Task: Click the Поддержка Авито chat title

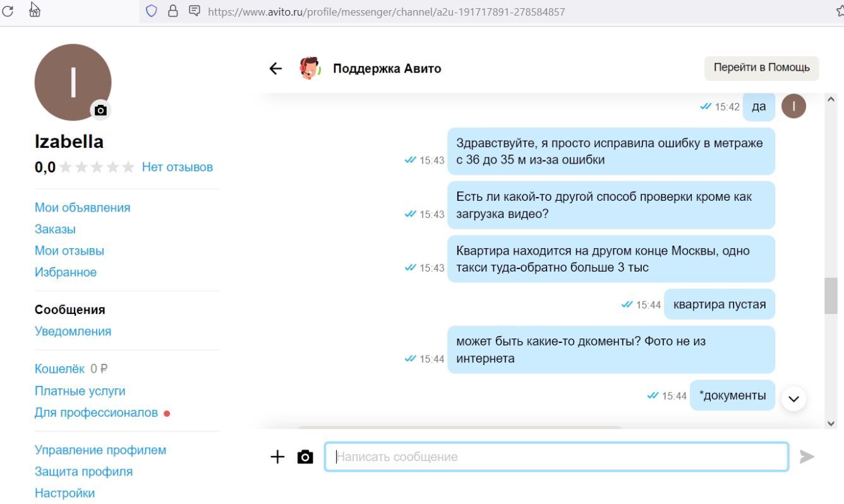Action: click(387, 68)
